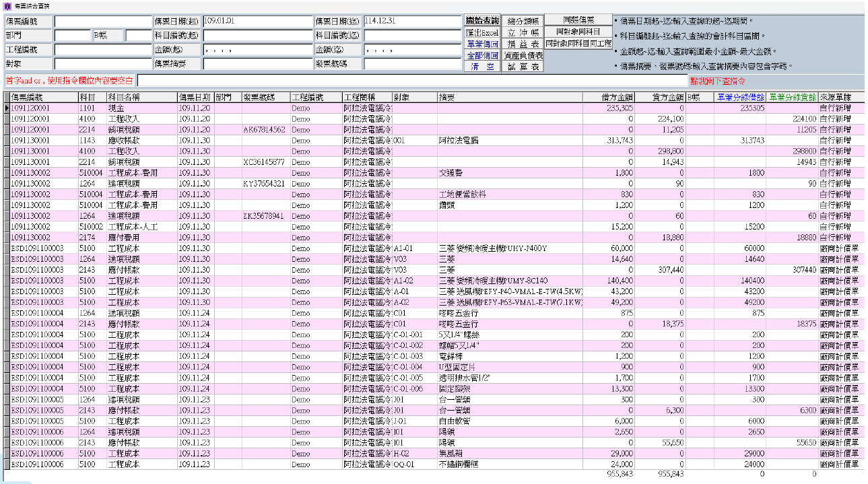868x484 pixels.
Task: Focus the 工程編號 filter input field
Action: pos(103,50)
